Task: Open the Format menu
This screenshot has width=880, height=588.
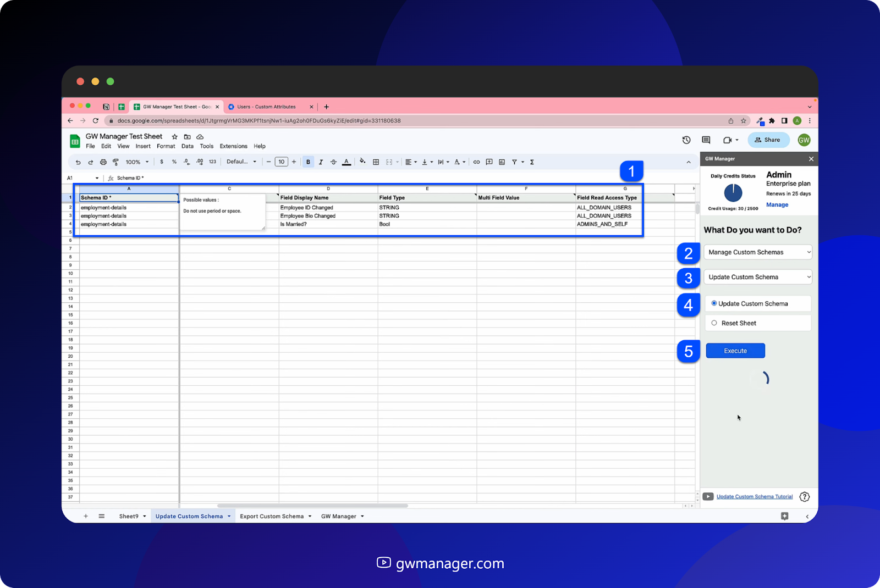Action: tap(166, 146)
